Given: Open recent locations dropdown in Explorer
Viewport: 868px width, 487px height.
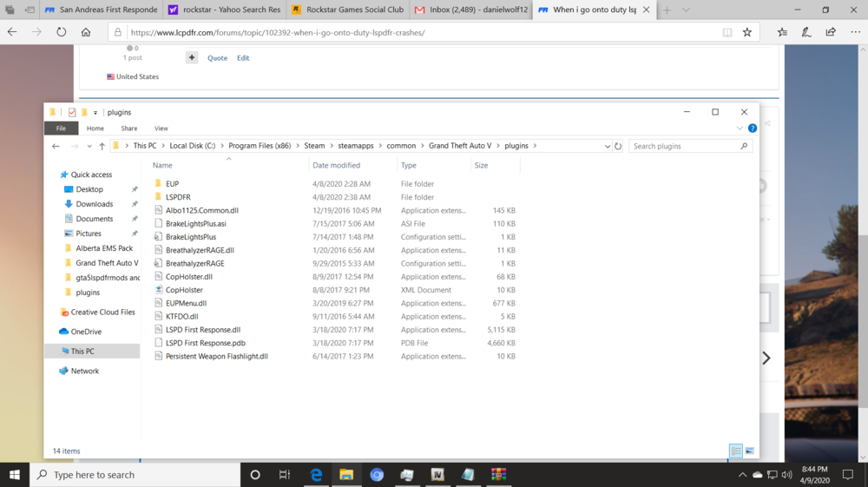Looking at the screenshot, I should (89, 146).
